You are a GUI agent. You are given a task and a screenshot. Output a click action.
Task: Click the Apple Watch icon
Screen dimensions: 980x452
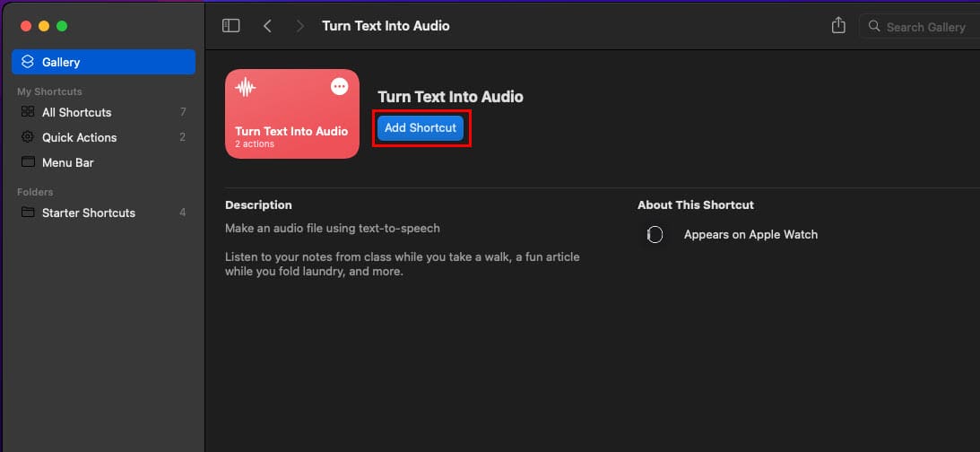tap(655, 234)
